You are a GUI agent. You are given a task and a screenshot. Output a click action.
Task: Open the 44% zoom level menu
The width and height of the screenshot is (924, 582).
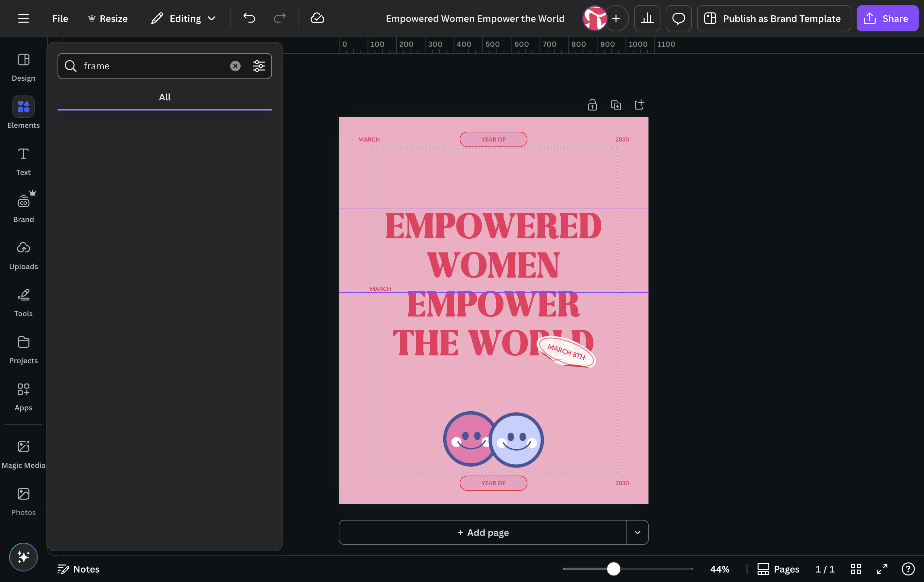coord(719,569)
